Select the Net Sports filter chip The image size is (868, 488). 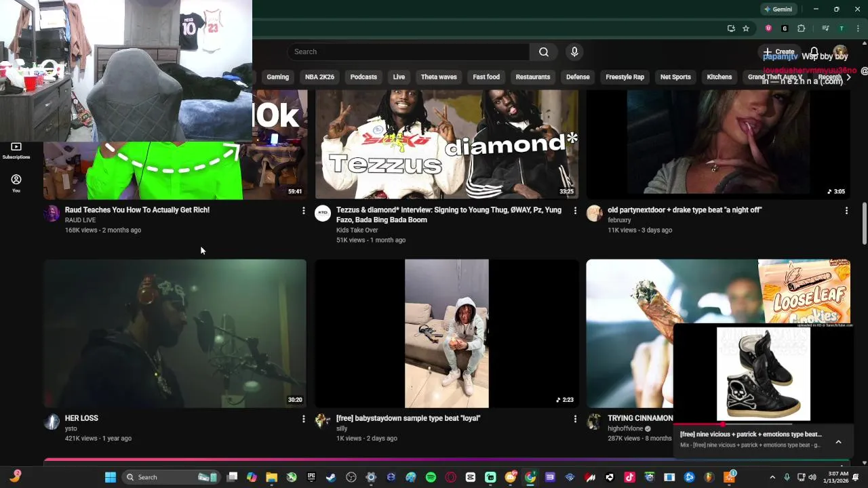click(x=675, y=77)
